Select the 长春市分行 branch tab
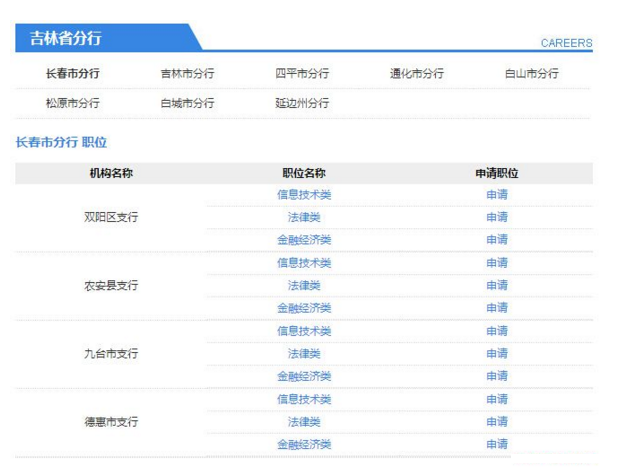The image size is (635, 467). (72, 74)
